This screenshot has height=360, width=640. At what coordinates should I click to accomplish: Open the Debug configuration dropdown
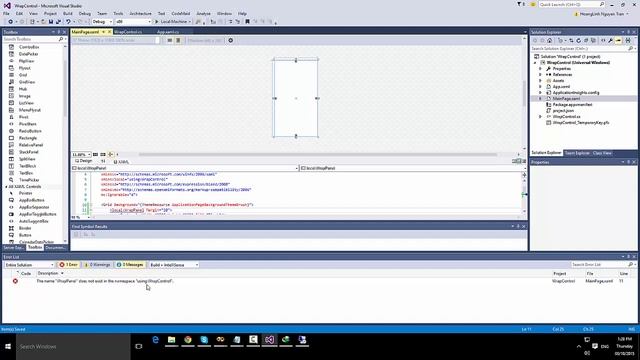[102, 22]
